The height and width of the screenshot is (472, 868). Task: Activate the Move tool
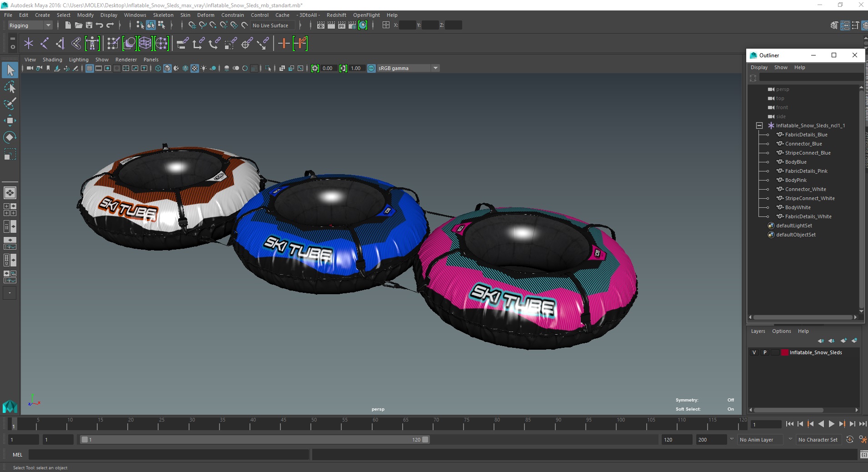click(10, 121)
